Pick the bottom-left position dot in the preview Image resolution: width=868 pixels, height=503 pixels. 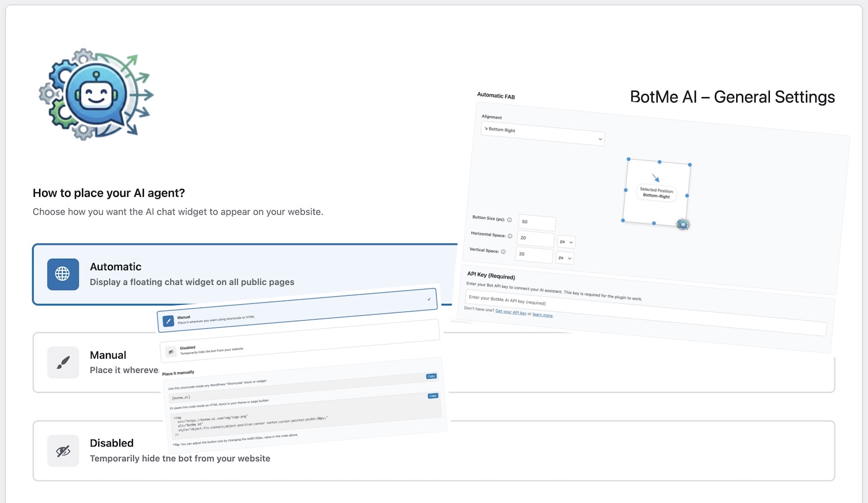623,220
